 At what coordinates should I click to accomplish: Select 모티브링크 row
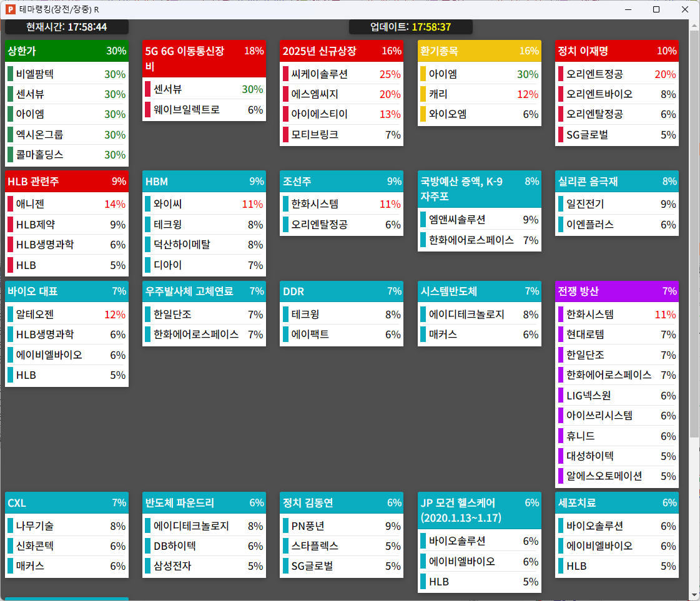(x=342, y=135)
